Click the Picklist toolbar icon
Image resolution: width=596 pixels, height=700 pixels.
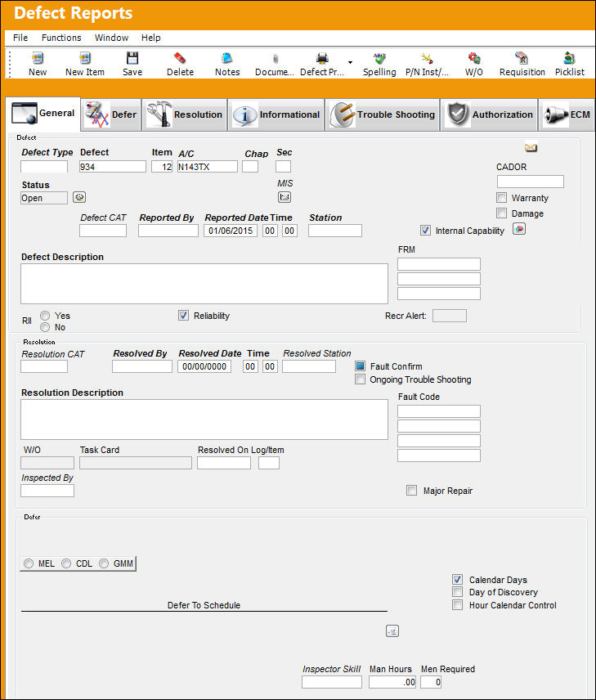tap(569, 58)
